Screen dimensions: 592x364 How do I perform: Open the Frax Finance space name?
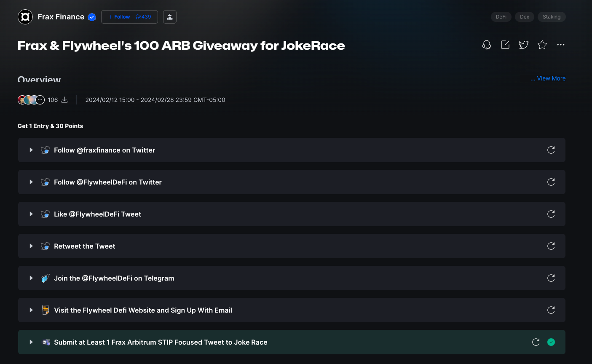pos(61,17)
